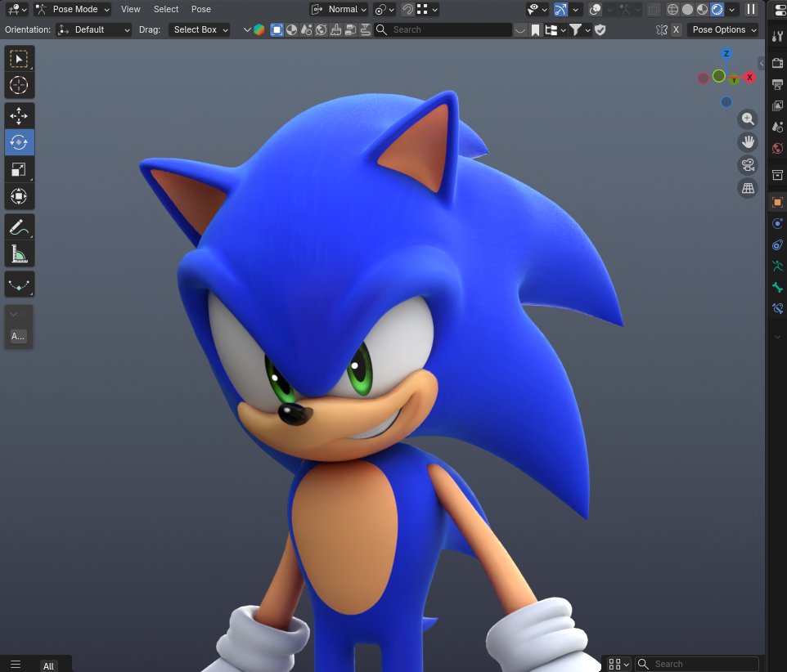Open the View menu
787x672 pixels.
coord(131,9)
